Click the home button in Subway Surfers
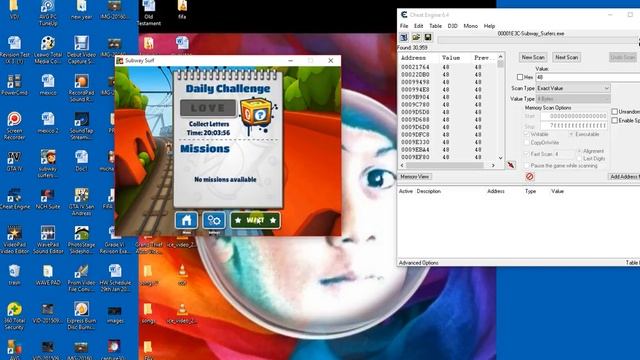The image size is (640, 360). coord(187,220)
